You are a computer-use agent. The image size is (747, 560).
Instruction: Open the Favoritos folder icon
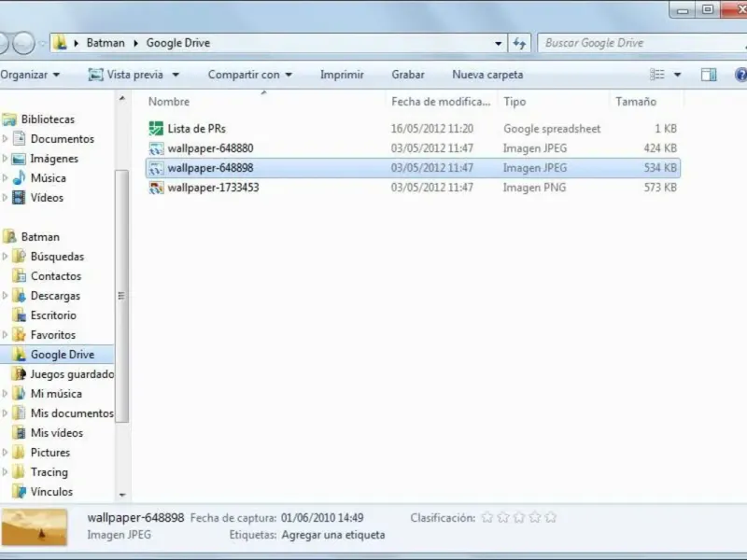pos(19,334)
